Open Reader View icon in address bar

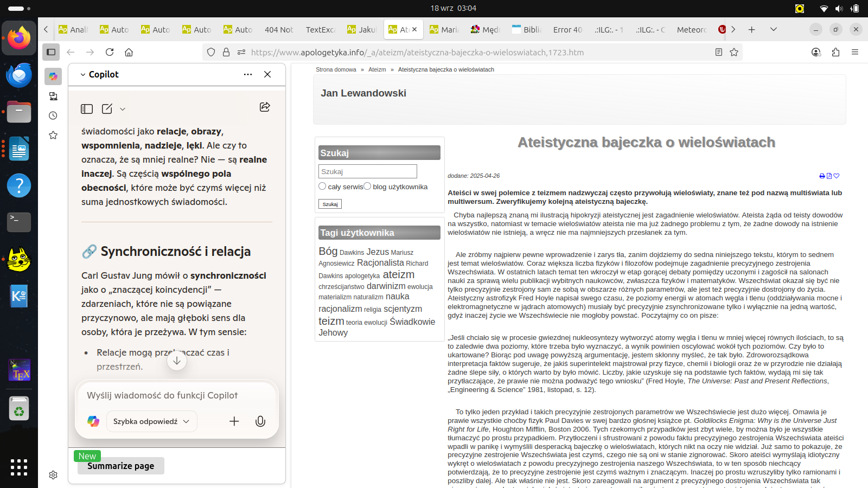(x=719, y=52)
